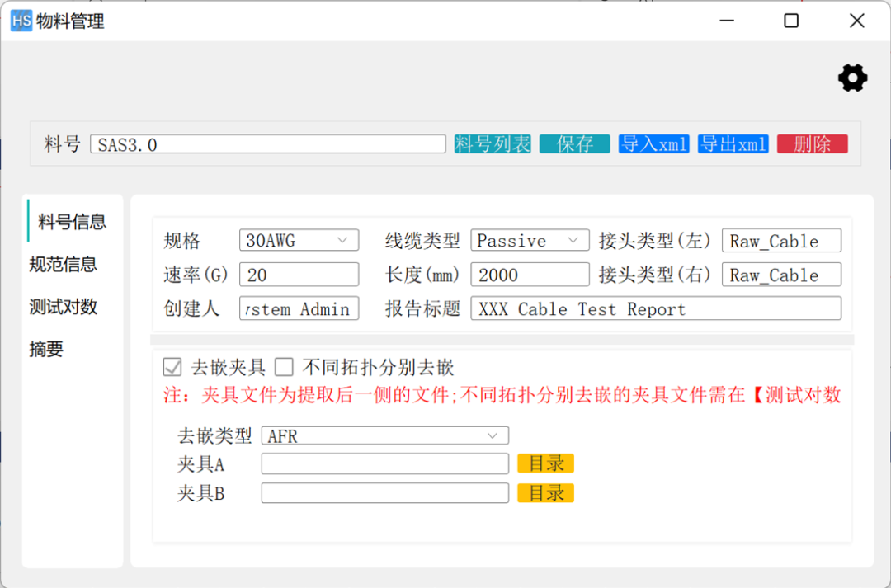Browse 目录 for 夹具A

(545, 463)
